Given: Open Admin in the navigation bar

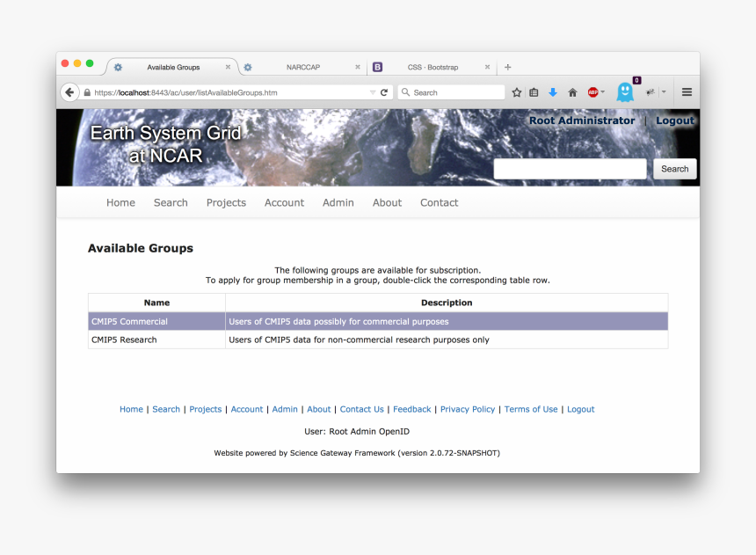Looking at the screenshot, I should click(x=338, y=202).
